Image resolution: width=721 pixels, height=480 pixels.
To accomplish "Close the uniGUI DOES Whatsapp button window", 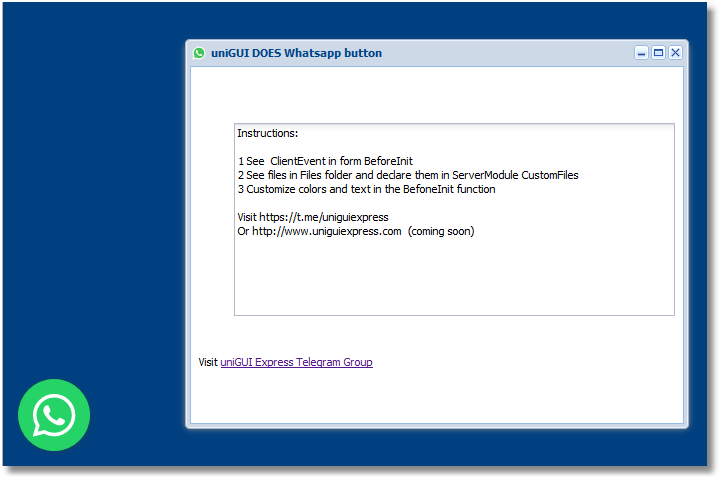I will (675, 53).
